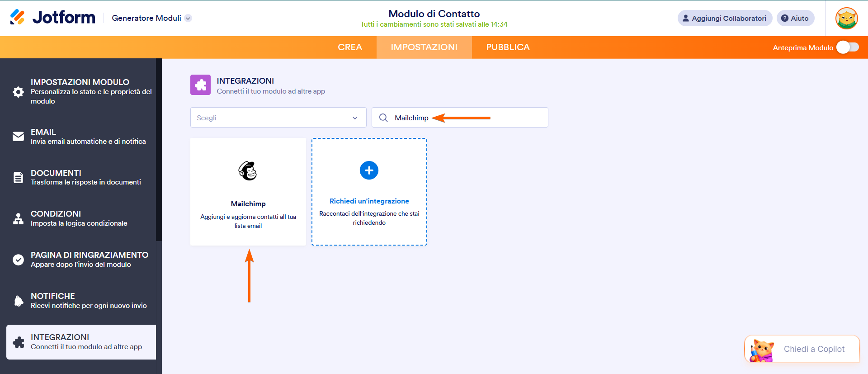The height and width of the screenshot is (374, 868).
Task: Click the question mark icon in Aiuto
Action: [785, 18]
